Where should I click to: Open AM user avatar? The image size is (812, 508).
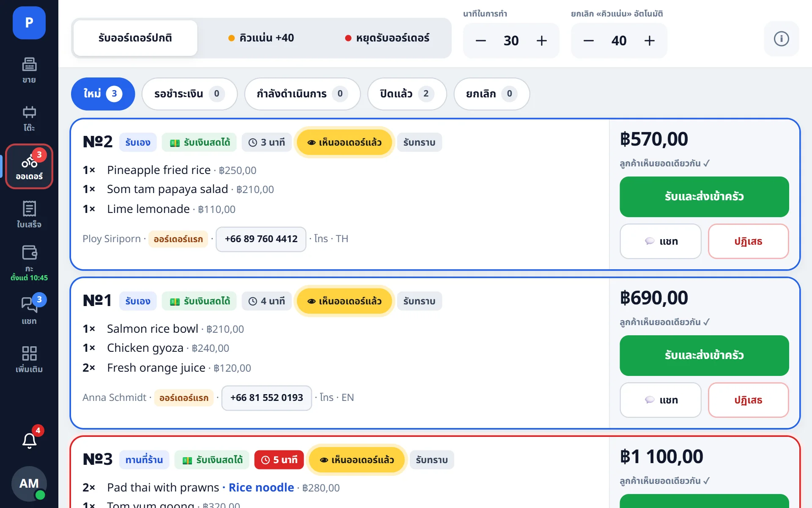point(29,483)
